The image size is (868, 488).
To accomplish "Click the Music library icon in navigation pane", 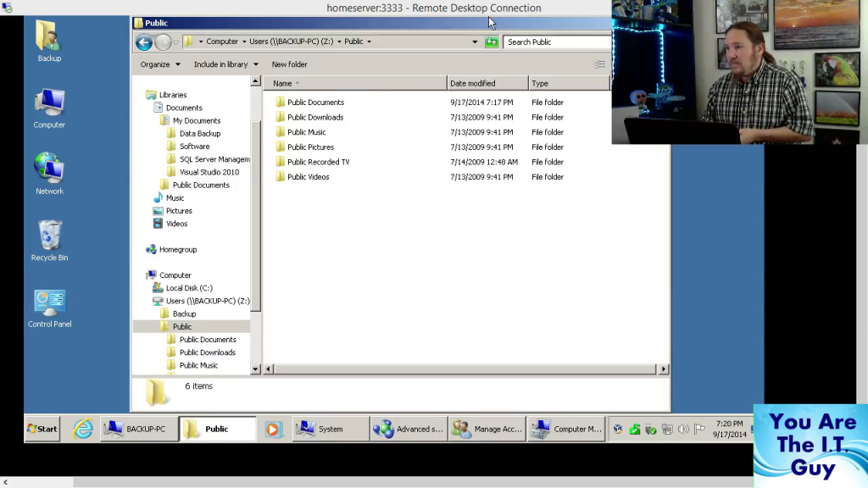I will click(x=159, y=198).
